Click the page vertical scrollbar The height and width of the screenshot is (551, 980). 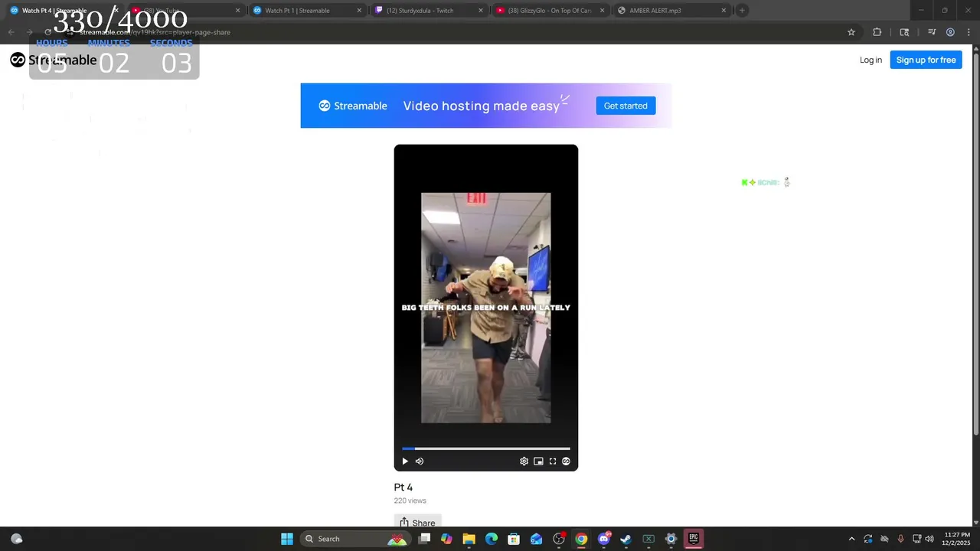coord(975,245)
